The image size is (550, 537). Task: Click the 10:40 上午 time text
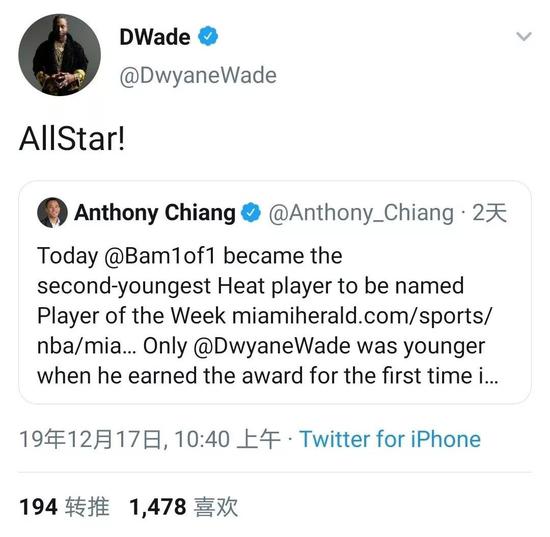[x=227, y=439]
